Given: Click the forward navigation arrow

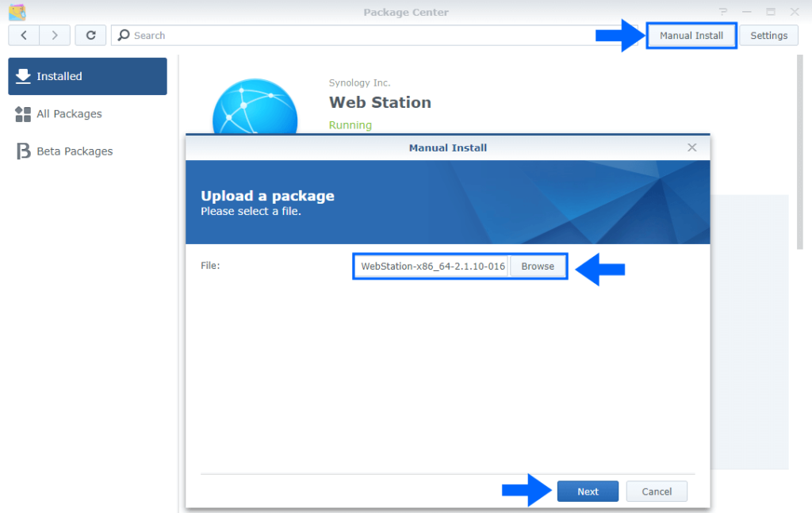Looking at the screenshot, I should (53, 35).
